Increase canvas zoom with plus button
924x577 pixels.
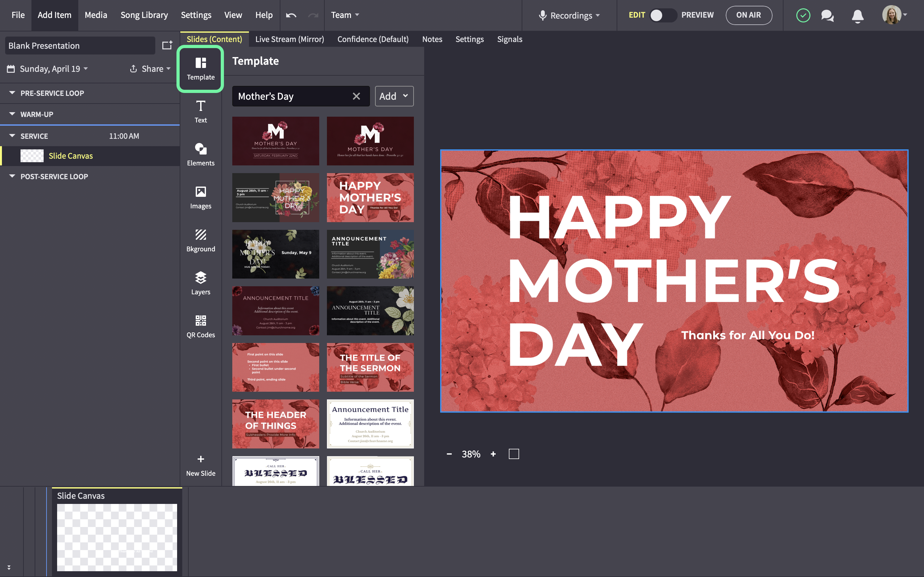493,454
